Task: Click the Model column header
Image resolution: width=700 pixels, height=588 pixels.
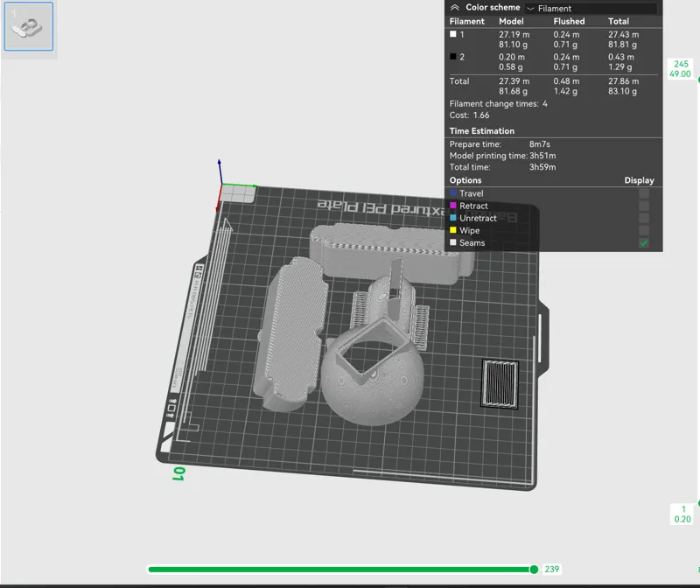Action: click(511, 21)
